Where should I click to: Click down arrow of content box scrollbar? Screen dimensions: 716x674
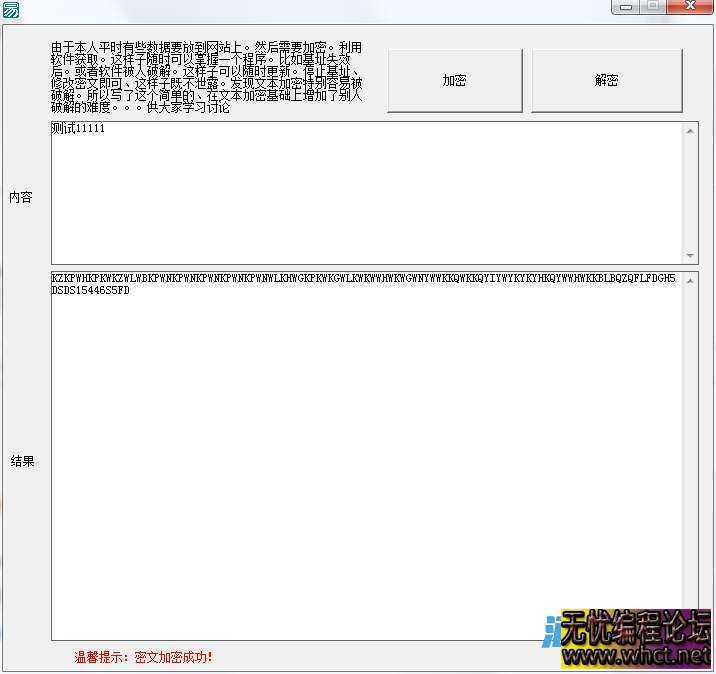point(690,256)
